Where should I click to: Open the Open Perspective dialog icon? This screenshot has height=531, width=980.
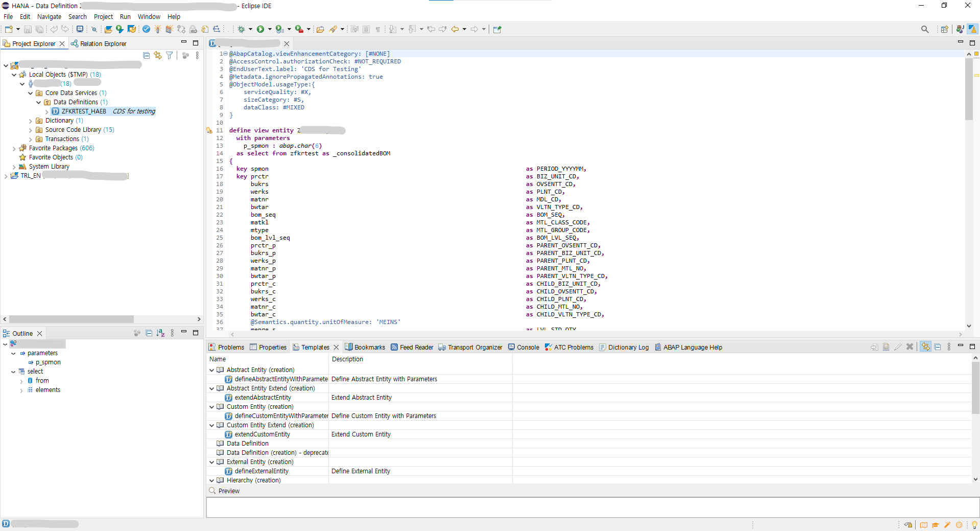point(944,29)
